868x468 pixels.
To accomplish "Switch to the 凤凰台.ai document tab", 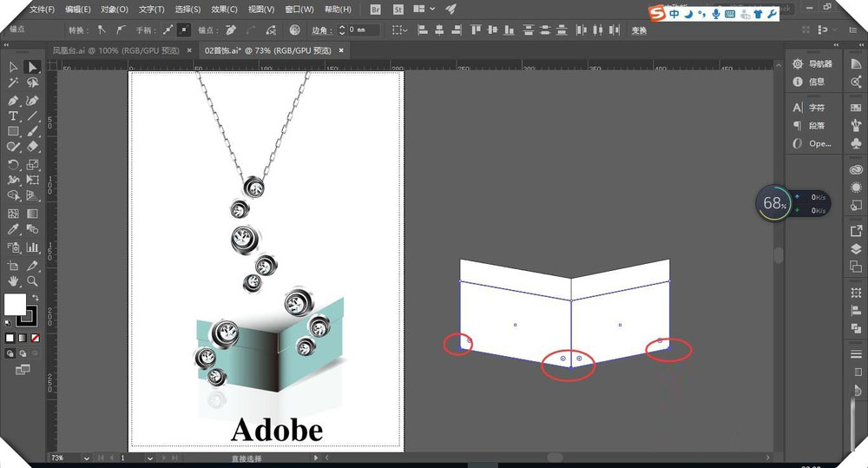I will [116, 50].
